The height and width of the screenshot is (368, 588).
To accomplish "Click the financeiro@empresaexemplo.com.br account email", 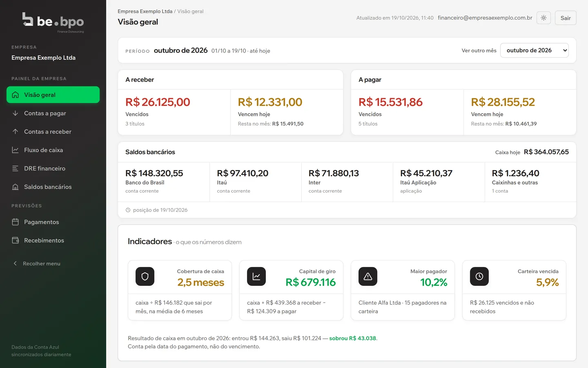I will [485, 18].
